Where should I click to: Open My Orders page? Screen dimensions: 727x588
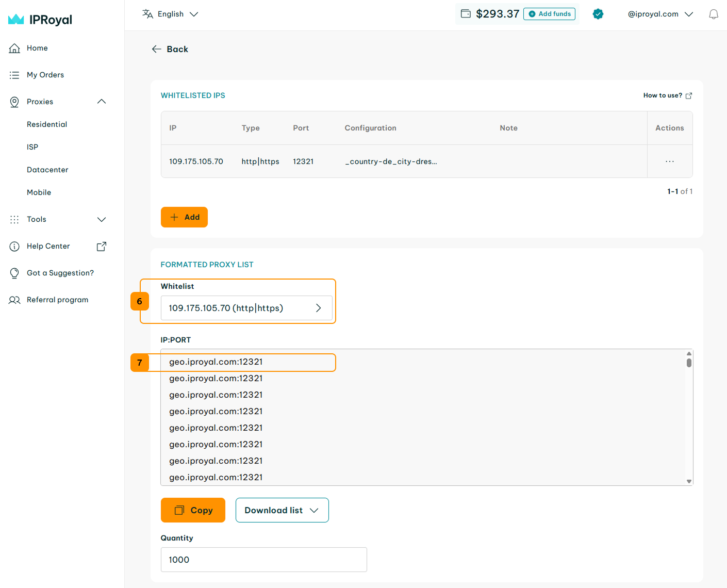(45, 75)
